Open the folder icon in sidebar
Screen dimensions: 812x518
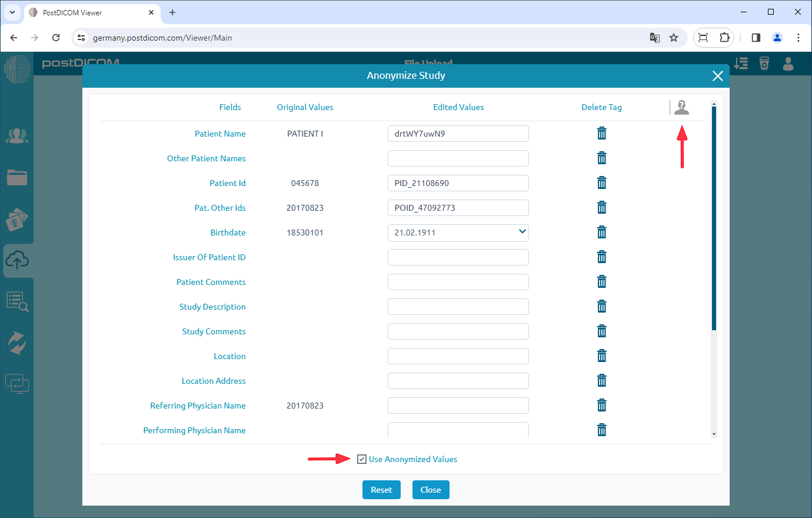pos(17,177)
